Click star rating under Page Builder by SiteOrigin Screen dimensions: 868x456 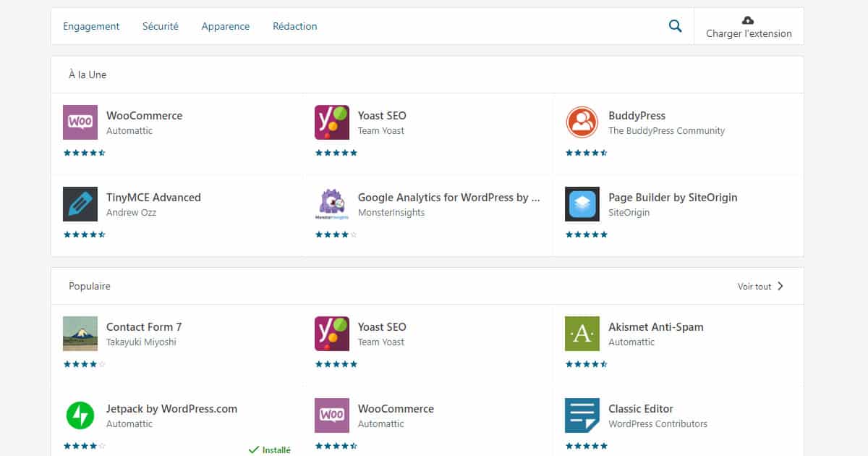coord(587,235)
